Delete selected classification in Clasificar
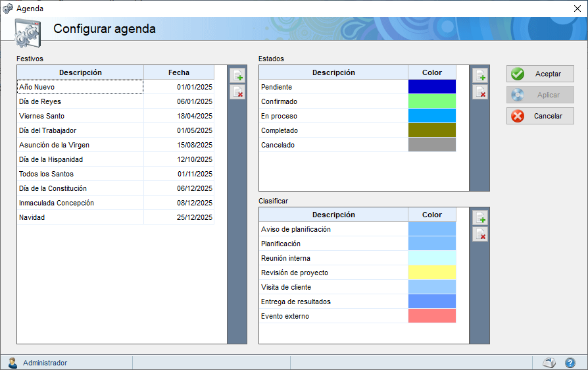 coord(480,234)
